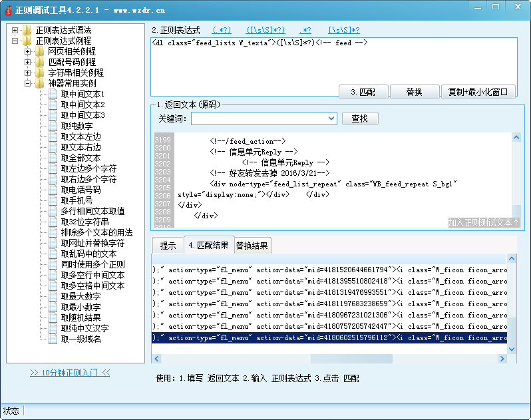Click the folder icon of 正则表达式例程
531x420 pixels.
(27, 41)
